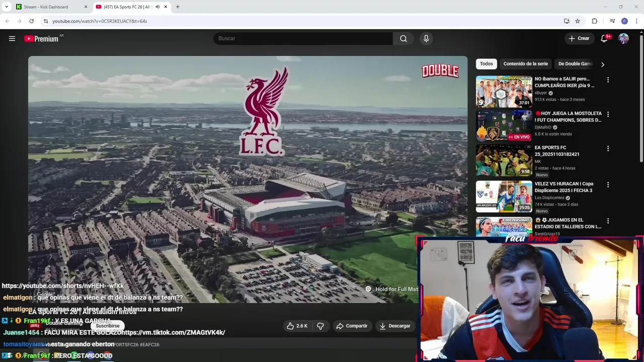The image size is (644, 362).
Task: Open the Velez vs Huracan 25:25 thumbnail
Action: 504,197
